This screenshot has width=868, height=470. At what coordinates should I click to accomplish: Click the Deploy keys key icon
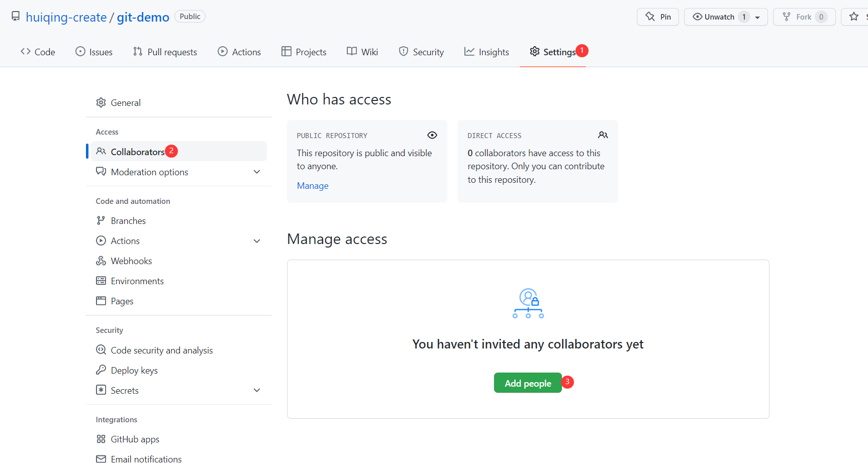click(101, 370)
